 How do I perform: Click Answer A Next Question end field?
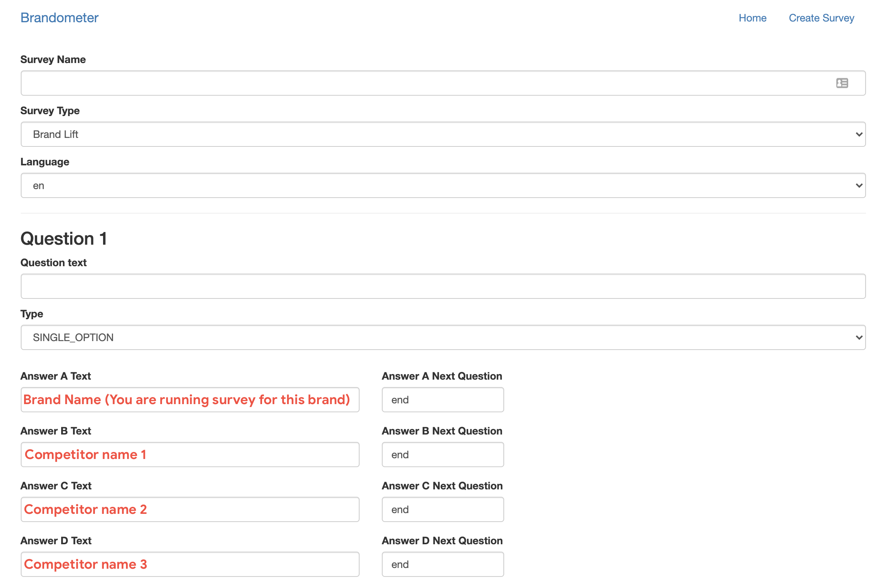[x=443, y=400]
